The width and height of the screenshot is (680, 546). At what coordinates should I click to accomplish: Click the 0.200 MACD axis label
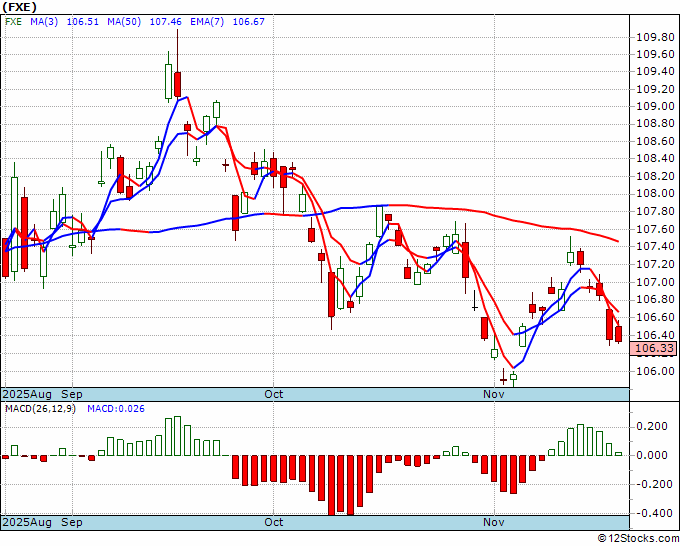point(651,426)
